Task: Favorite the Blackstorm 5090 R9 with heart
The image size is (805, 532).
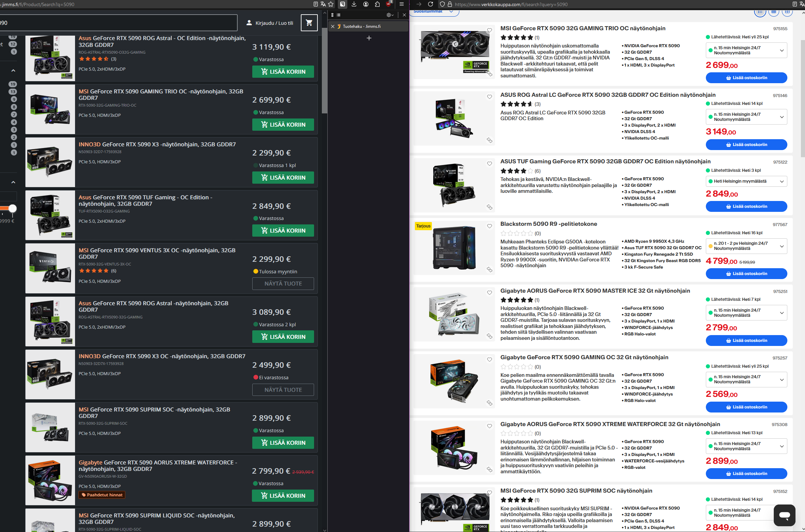Action: point(490,226)
